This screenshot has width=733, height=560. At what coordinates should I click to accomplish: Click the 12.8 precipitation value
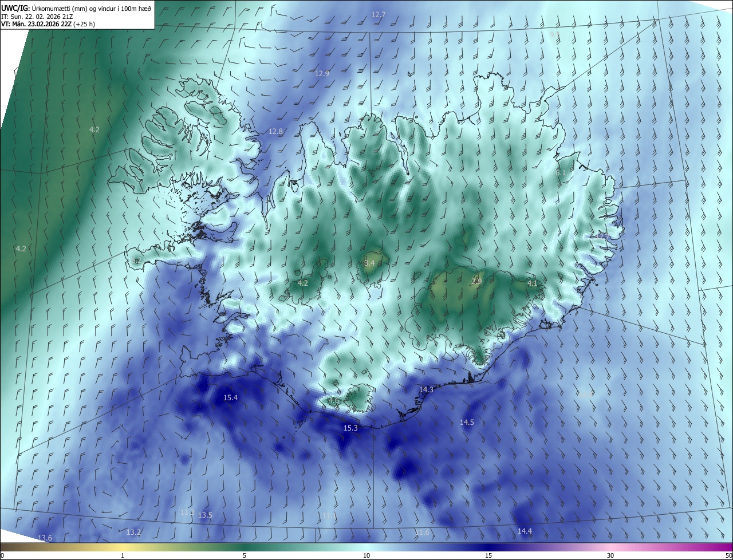276,132
